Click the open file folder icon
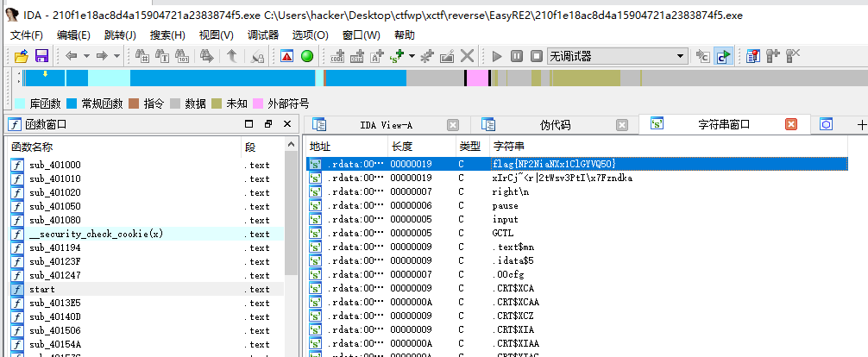Viewport: 868px width, 357px height. pyautogui.click(x=22, y=56)
